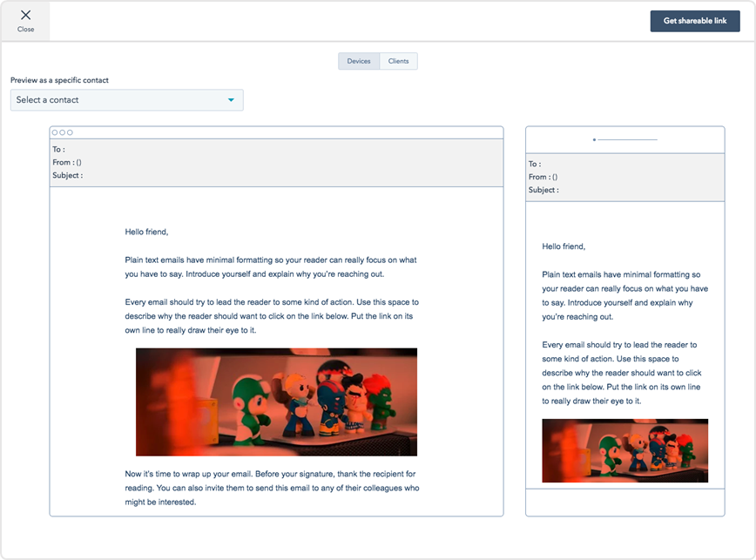The width and height of the screenshot is (756, 560).
Task: Click the window circles icon of desktop preview
Action: (x=62, y=132)
